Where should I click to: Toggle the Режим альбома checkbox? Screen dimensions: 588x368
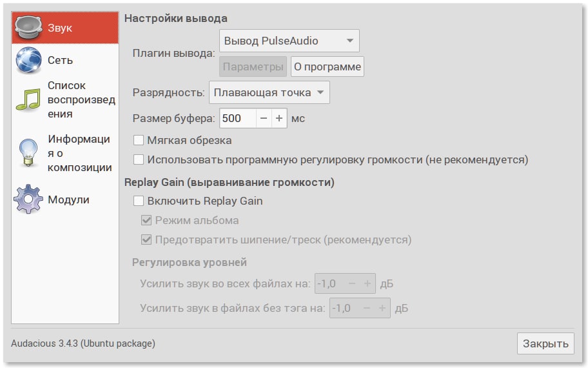click(x=146, y=220)
